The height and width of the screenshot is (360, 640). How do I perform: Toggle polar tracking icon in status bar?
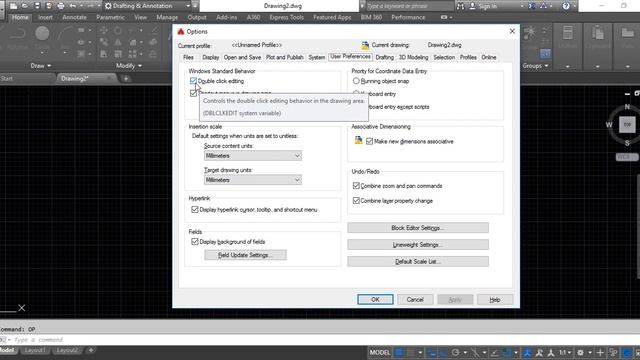(456, 352)
